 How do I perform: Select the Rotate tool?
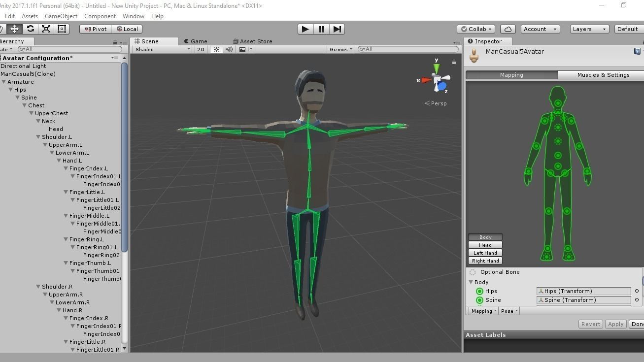[x=30, y=29]
